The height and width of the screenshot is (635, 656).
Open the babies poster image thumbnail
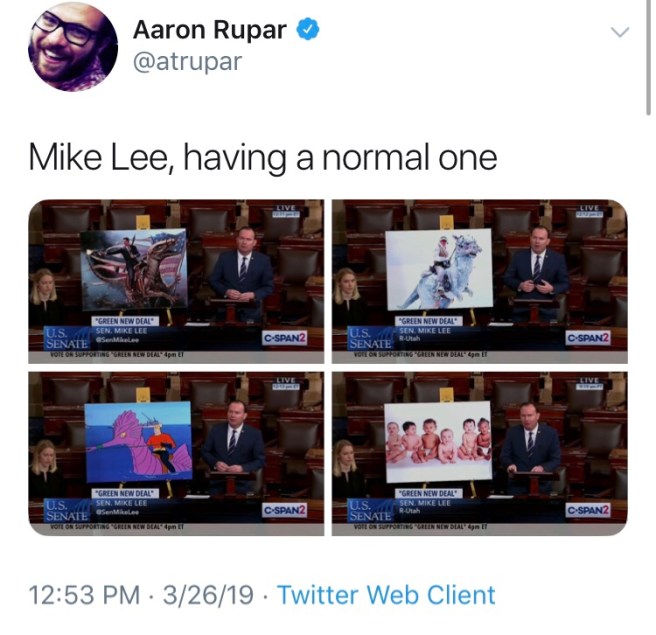(479, 453)
